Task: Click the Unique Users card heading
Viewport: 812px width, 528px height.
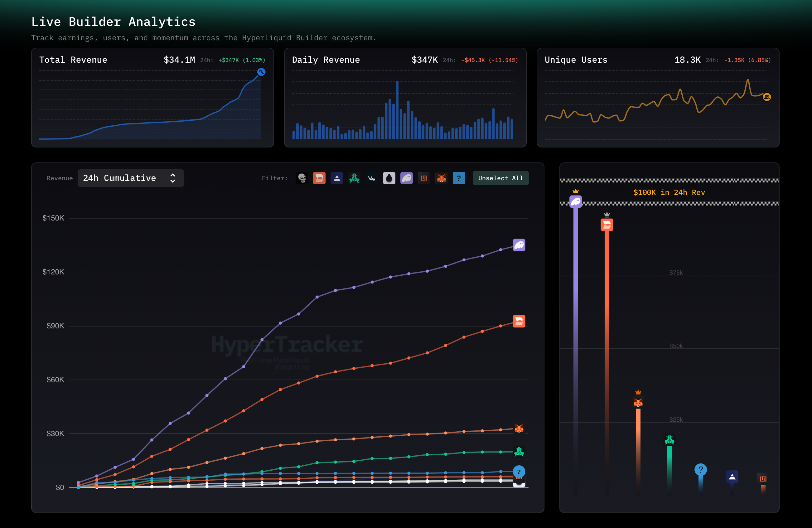Action: pos(576,60)
